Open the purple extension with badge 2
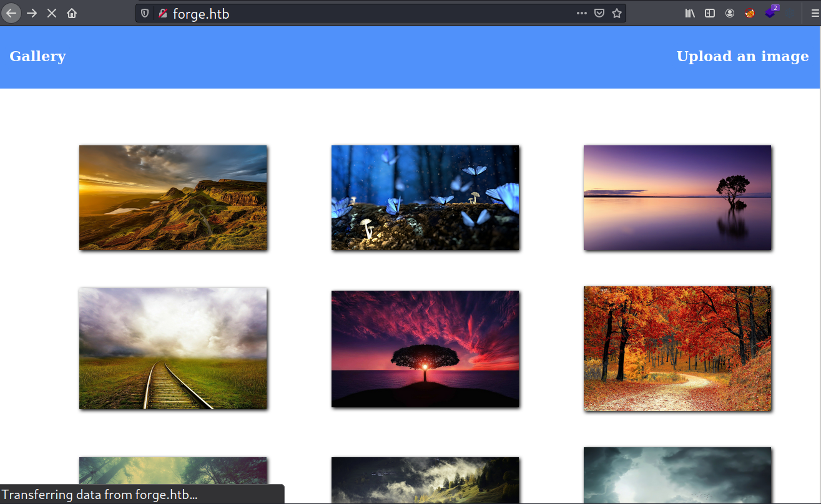The width and height of the screenshot is (821, 504). 771,13
